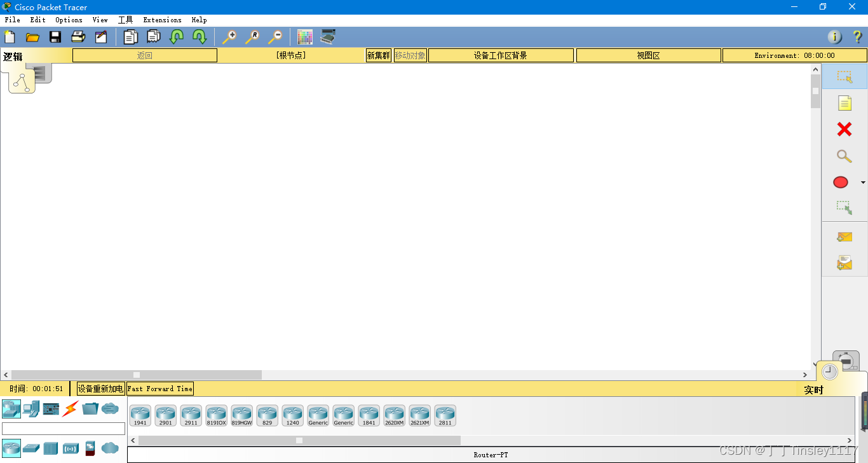Screen dimensions: 868x463
Task: Open the custom devices dialog icon
Action: click(328, 37)
